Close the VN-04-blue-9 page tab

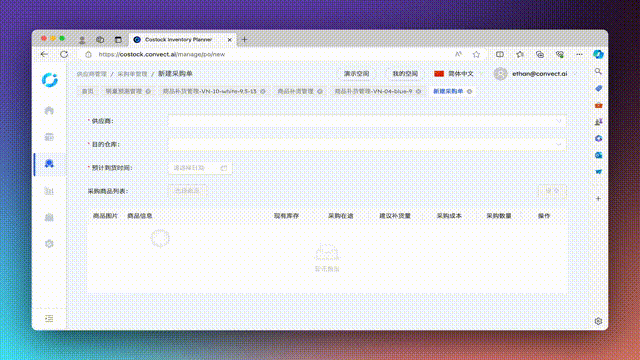pos(418,91)
